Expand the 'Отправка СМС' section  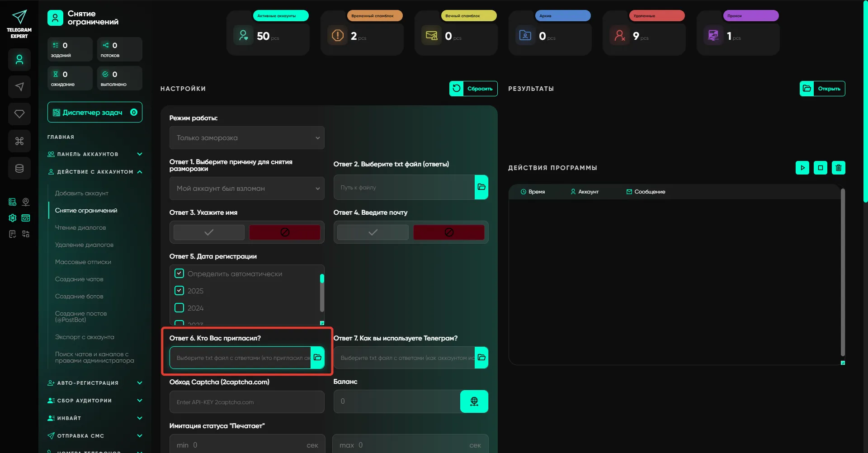pyautogui.click(x=95, y=436)
